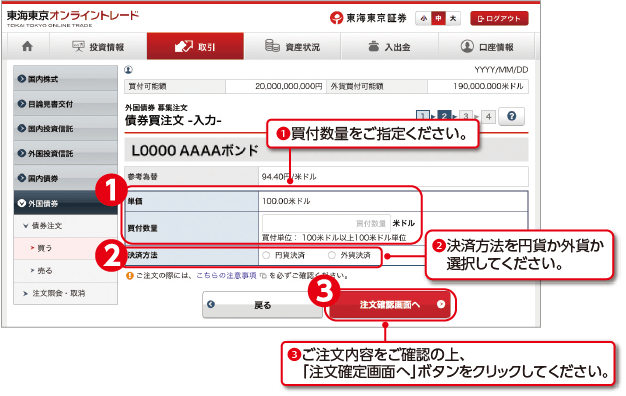
Task: Collapse the 外国債券 sidebar section
Action: 65,203
